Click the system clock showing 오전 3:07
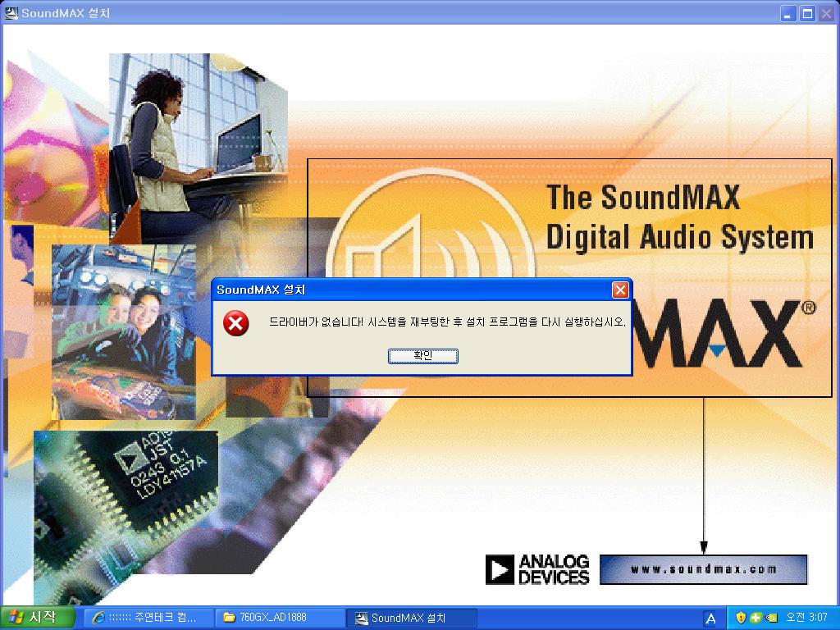Screen dimensions: 840x630 coord(806,618)
